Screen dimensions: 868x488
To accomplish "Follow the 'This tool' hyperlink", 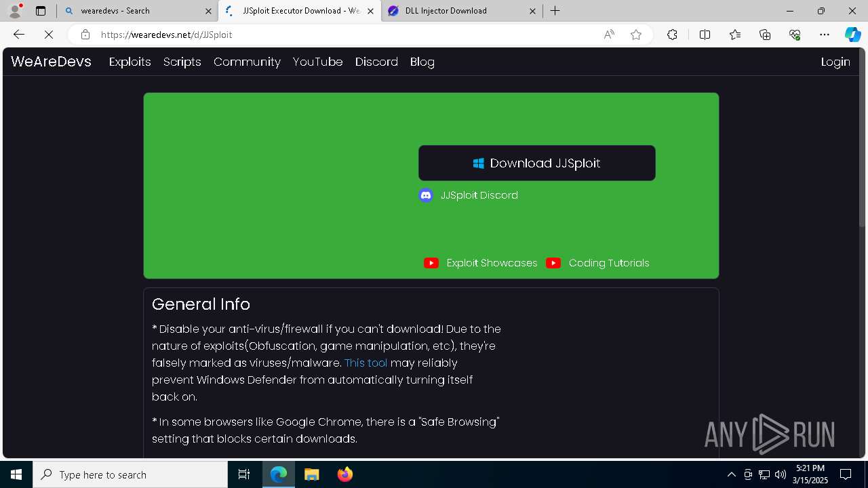I will [366, 363].
